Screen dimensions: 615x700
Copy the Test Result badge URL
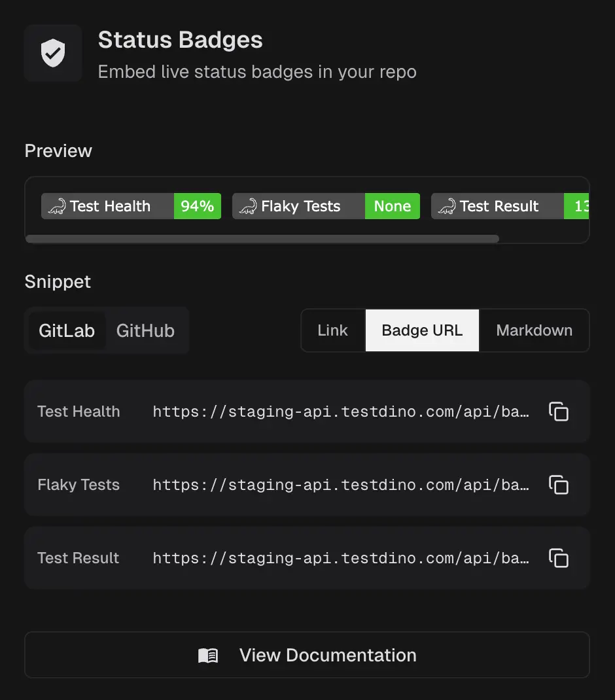(558, 558)
